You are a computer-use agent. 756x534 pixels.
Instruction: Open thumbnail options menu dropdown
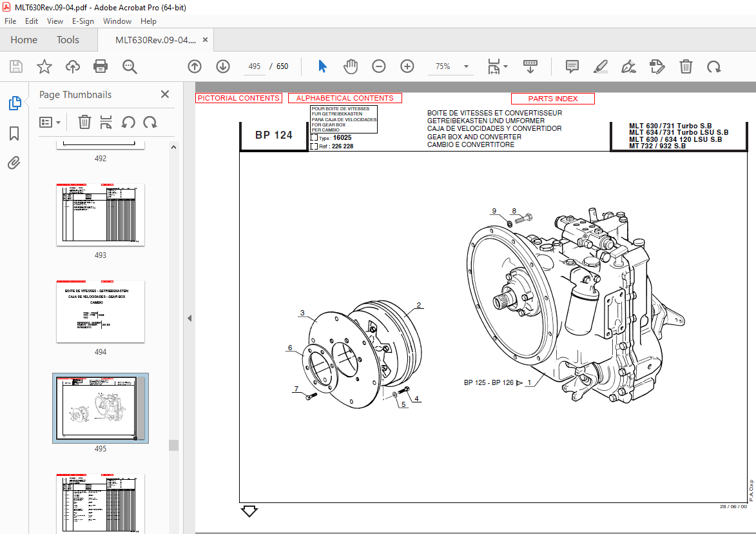point(50,123)
